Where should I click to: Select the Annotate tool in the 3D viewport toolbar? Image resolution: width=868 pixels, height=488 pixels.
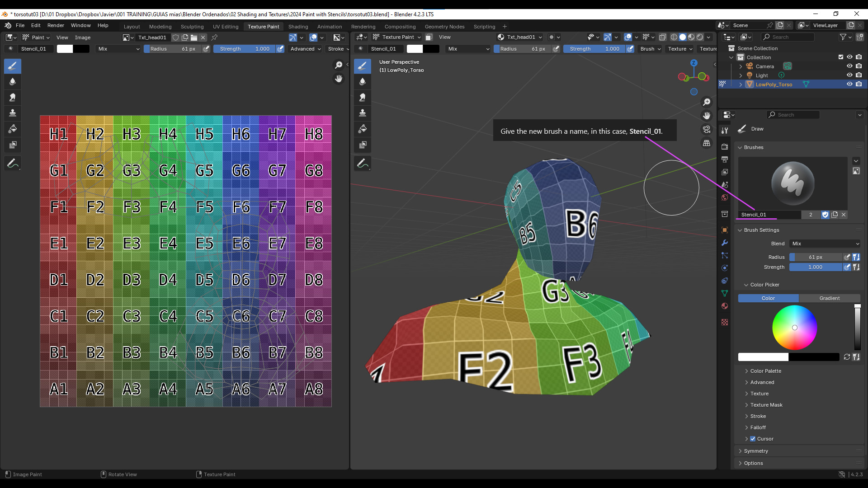[x=363, y=164]
